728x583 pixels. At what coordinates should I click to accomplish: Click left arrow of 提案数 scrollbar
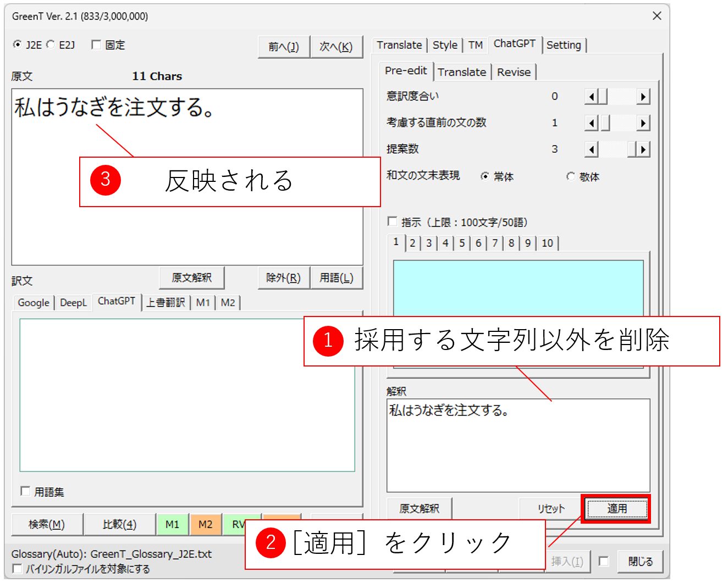[x=591, y=149]
